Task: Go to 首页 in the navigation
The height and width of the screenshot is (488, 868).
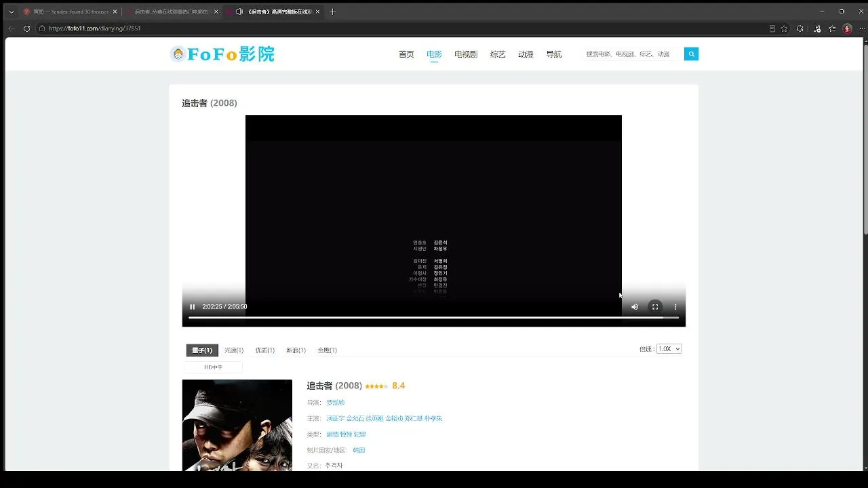Action: click(x=406, y=54)
